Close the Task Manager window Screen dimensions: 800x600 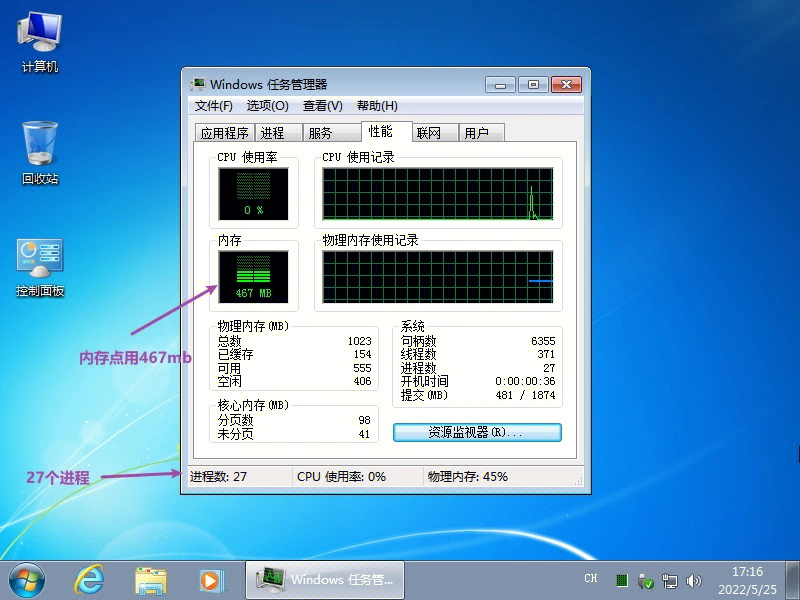pyautogui.click(x=566, y=85)
